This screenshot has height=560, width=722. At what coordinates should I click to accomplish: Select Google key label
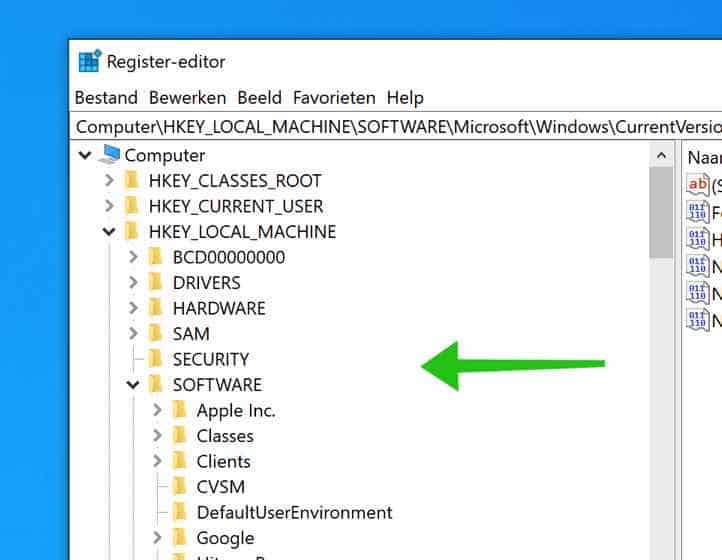225,538
